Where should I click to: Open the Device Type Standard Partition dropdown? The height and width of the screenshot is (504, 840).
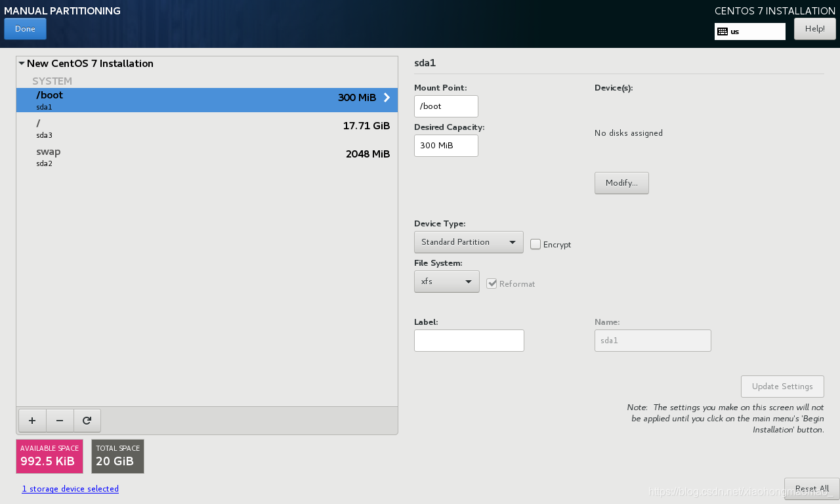(x=469, y=242)
